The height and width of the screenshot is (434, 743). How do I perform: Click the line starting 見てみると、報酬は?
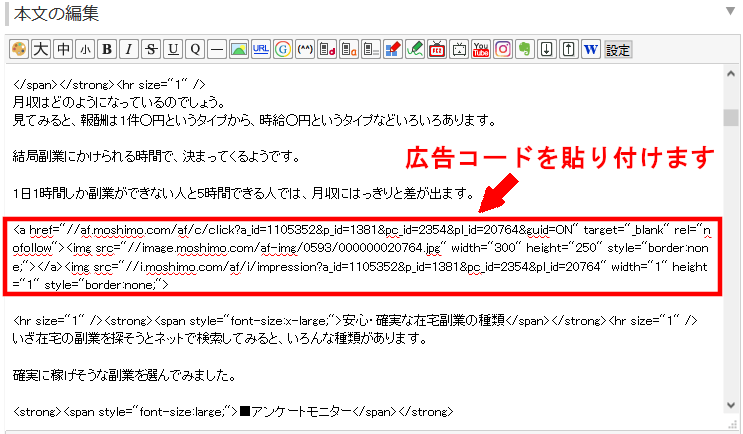tap(254, 120)
